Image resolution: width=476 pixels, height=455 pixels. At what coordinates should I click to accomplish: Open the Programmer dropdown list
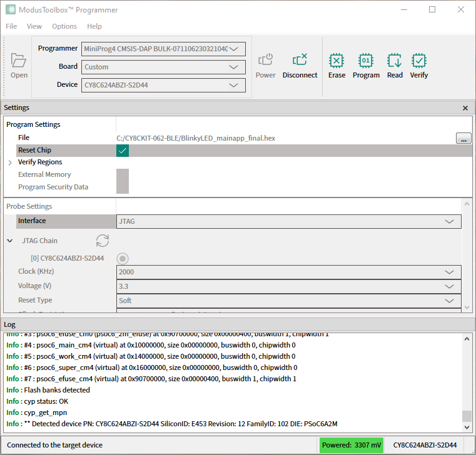(x=163, y=49)
